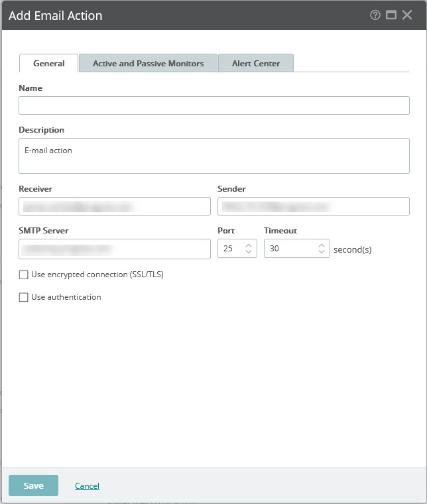Select the Sender email field
The width and height of the screenshot is (427, 504).
[x=313, y=206]
